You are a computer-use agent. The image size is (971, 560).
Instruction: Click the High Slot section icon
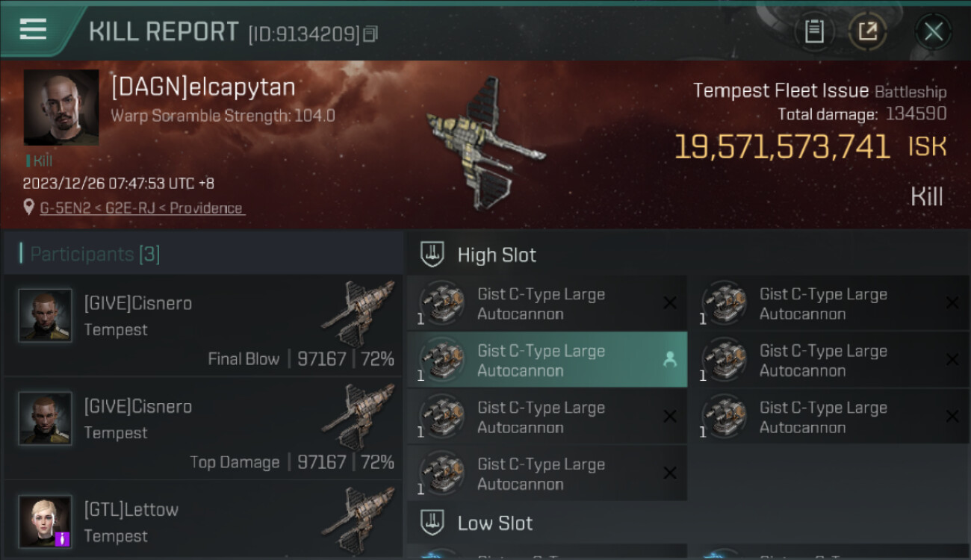tap(433, 254)
